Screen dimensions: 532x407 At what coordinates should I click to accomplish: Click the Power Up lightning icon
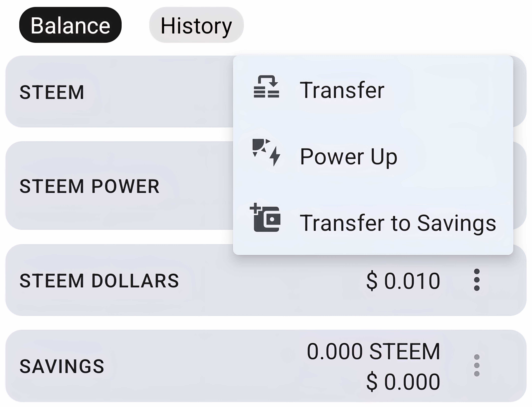pyautogui.click(x=266, y=152)
